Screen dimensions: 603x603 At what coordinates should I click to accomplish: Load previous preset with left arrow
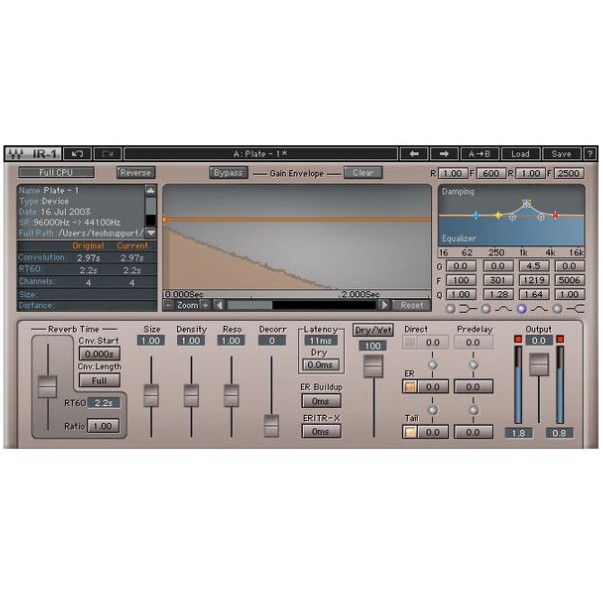(414, 154)
